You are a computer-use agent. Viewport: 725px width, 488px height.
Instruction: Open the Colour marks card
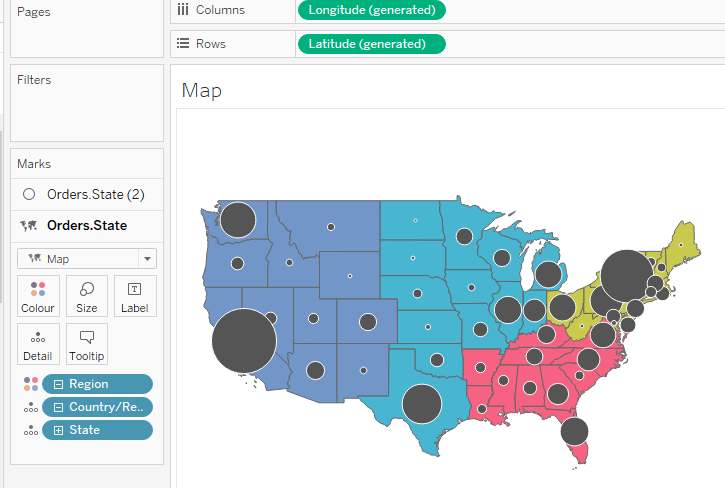point(38,297)
